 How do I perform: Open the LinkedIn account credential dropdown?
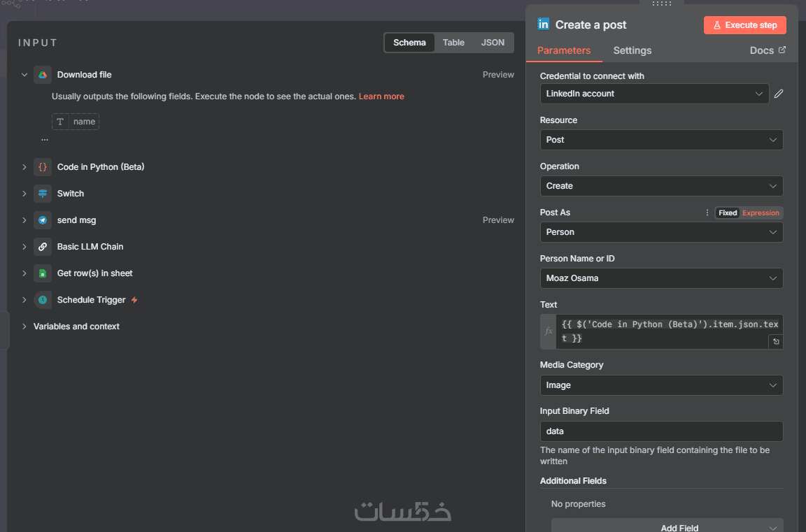[654, 94]
